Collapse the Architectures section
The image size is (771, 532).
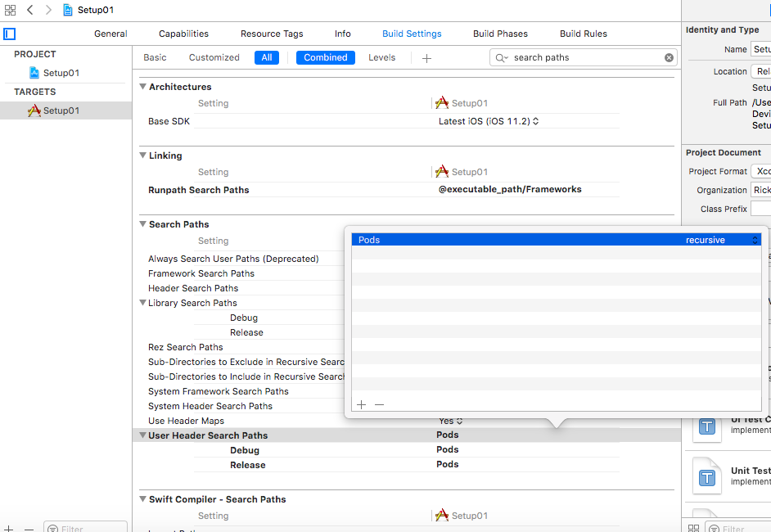point(142,87)
